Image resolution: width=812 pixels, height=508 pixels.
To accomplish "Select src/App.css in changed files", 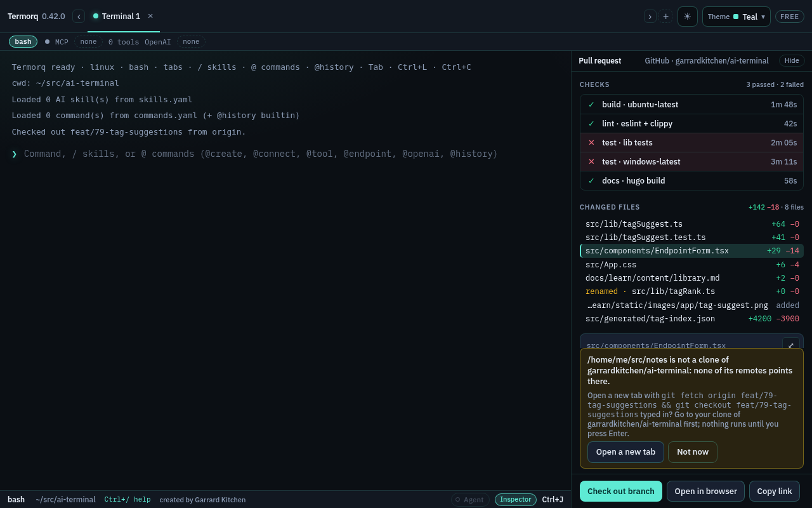I will 691,265.
